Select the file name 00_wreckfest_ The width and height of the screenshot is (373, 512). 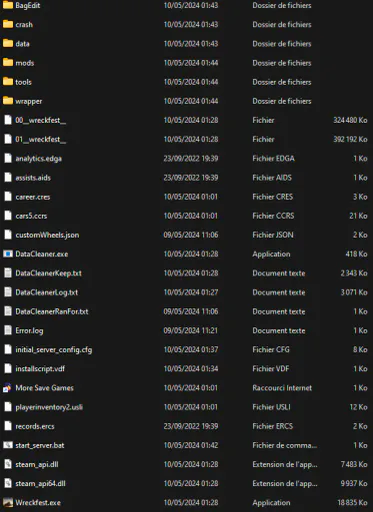40,120
